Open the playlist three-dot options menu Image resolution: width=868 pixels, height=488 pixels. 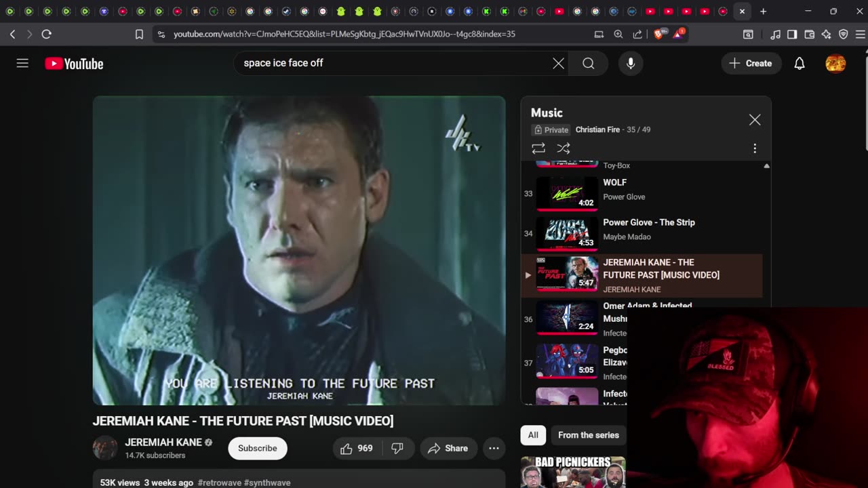[x=755, y=148]
